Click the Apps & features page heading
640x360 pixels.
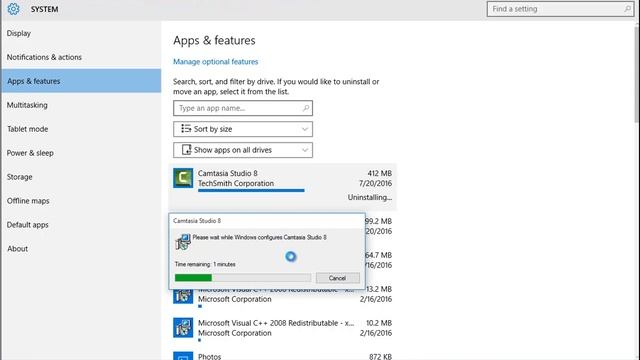point(214,40)
